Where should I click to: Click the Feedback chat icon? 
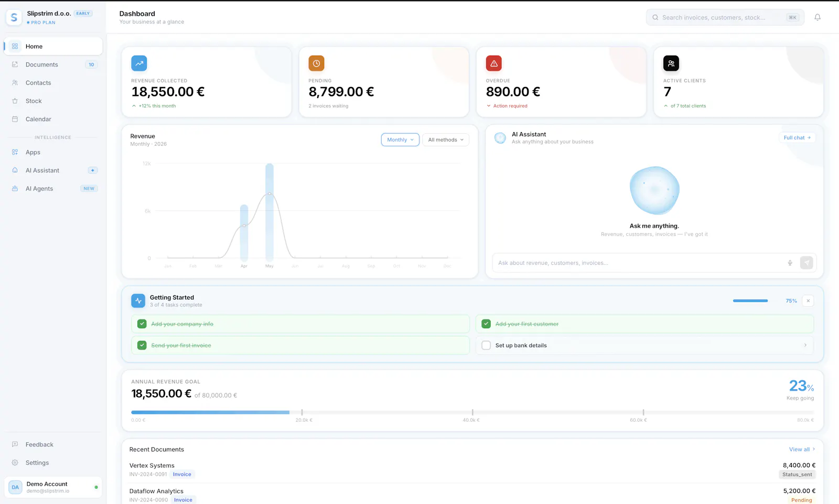[15, 444]
